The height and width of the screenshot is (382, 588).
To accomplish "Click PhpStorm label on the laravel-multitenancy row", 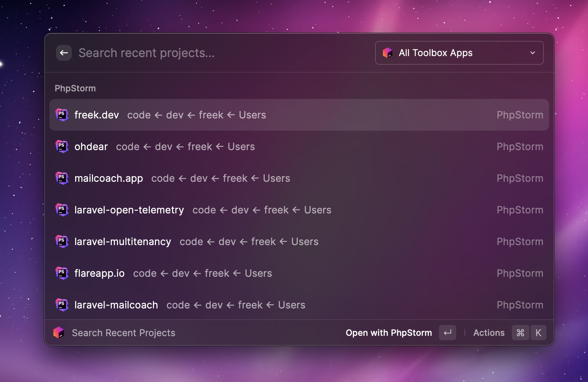I will click(x=520, y=241).
